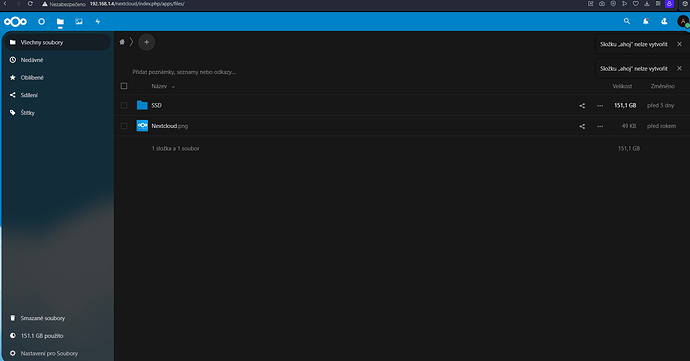The height and width of the screenshot is (361, 690).
Task: Open Smazané soubory trash
Action: pyautogui.click(x=57, y=318)
